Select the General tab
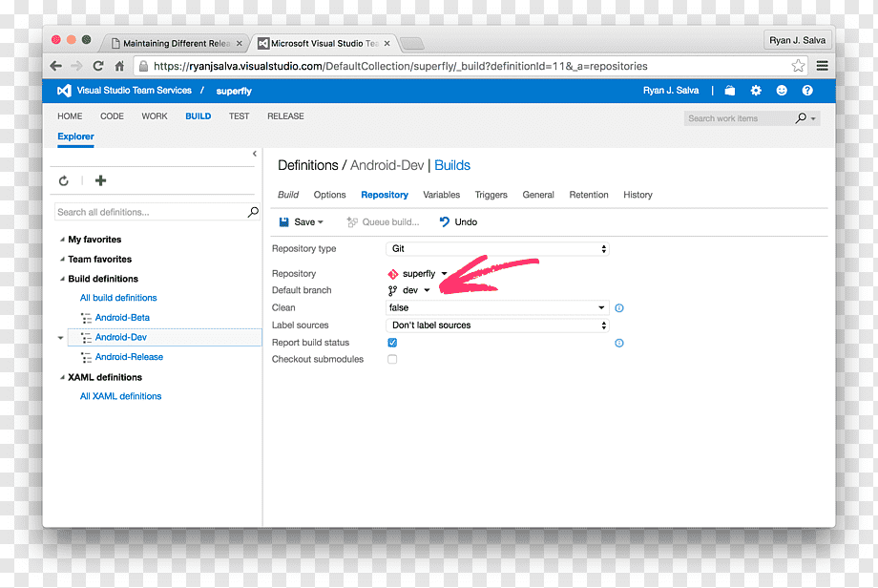 [x=538, y=195]
